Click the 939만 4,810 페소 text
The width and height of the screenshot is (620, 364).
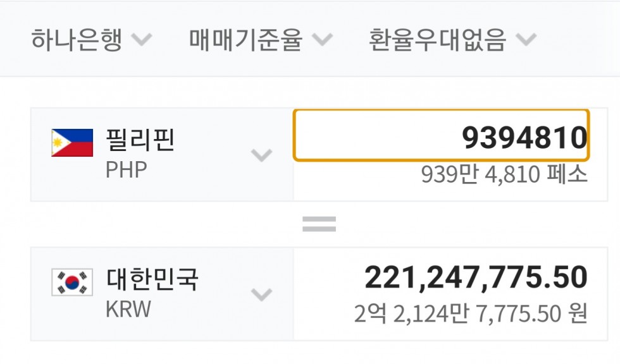click(x=504, y=175)
